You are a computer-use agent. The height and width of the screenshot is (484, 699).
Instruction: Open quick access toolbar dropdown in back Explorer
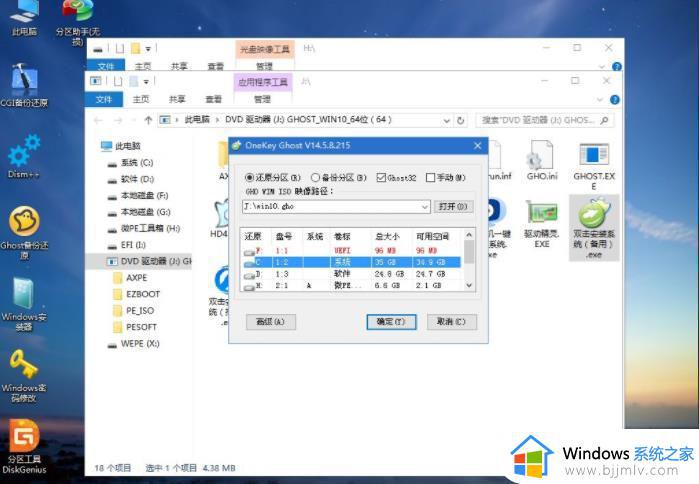[148, 49]
